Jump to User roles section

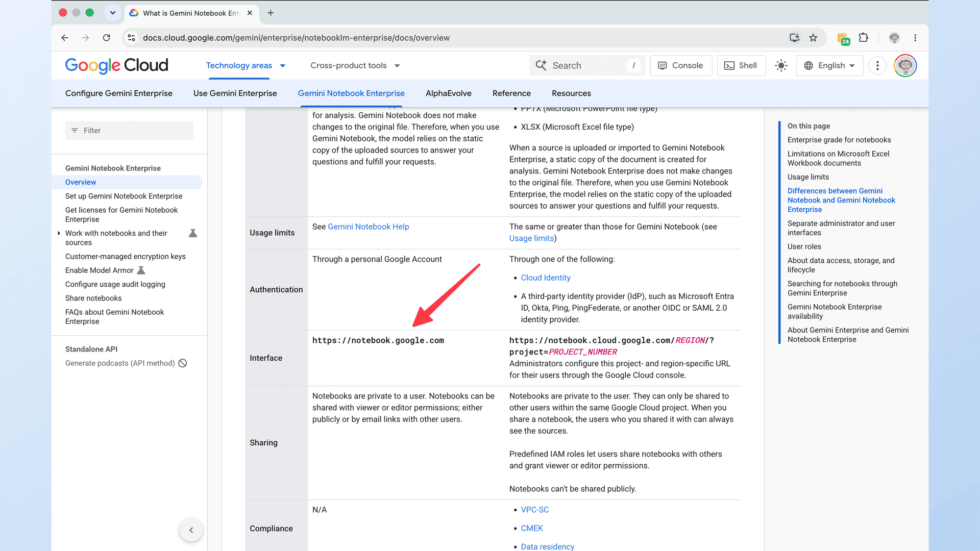click(804, 246)
